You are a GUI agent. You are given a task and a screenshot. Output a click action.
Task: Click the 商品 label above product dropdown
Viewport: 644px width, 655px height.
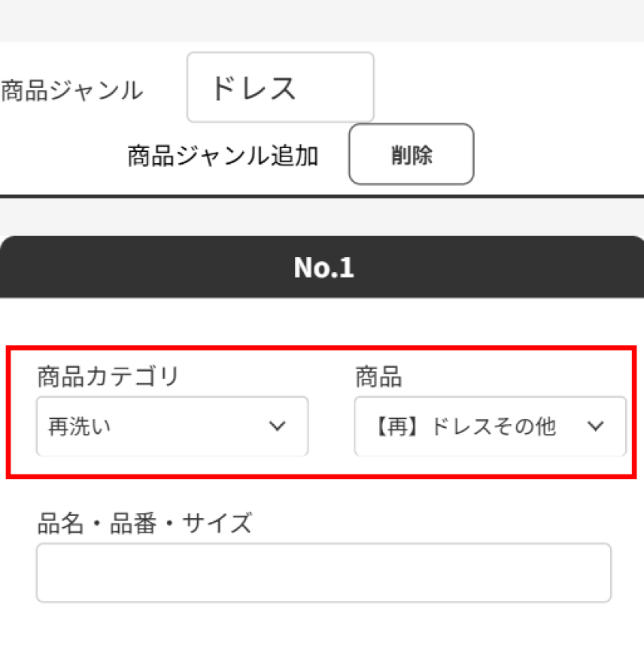(378, 376)
